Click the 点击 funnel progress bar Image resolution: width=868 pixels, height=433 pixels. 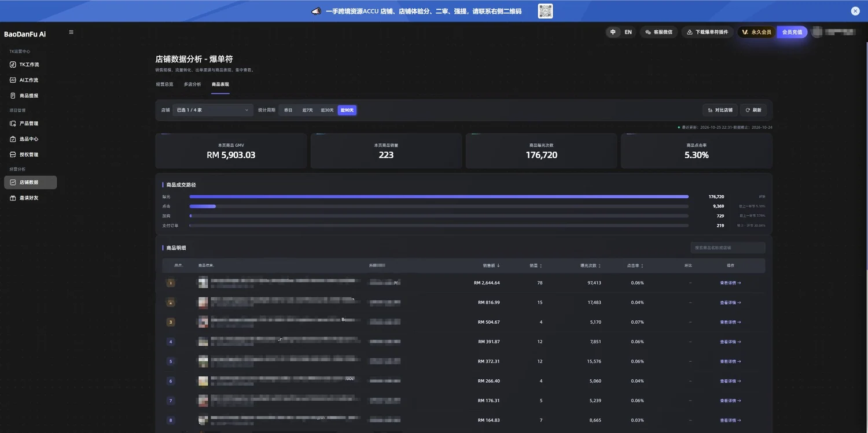point(439,206)
